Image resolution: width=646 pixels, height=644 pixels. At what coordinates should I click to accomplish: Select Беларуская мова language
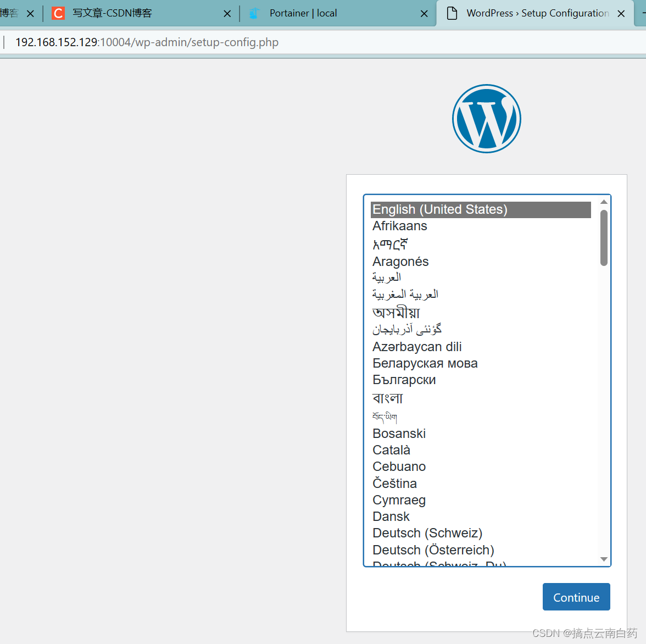[481, 363]
